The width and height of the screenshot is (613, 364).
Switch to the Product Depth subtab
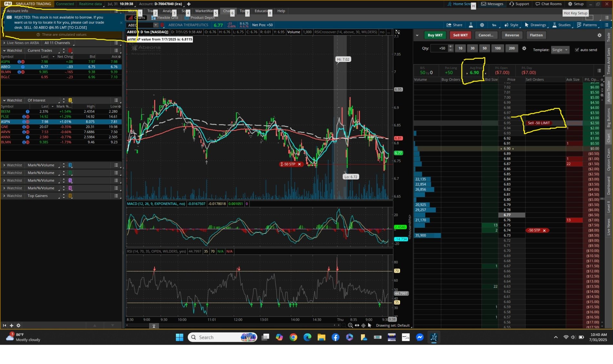tap(200, 18)
